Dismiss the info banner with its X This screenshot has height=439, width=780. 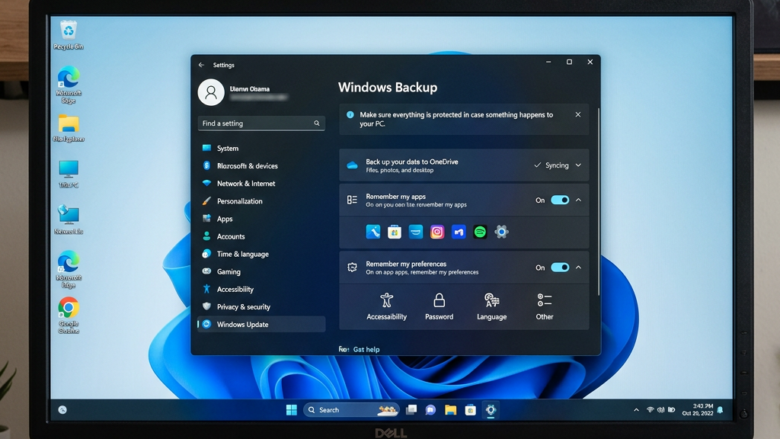click(578, 114)
